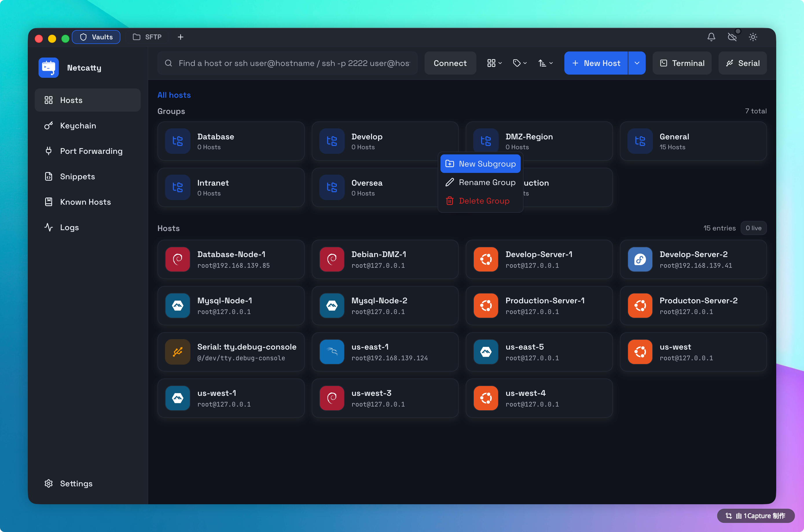Viewport: 804px width, 532px height.
Task: Switch to the SFTP tab
Action: [x=147, y=37]
